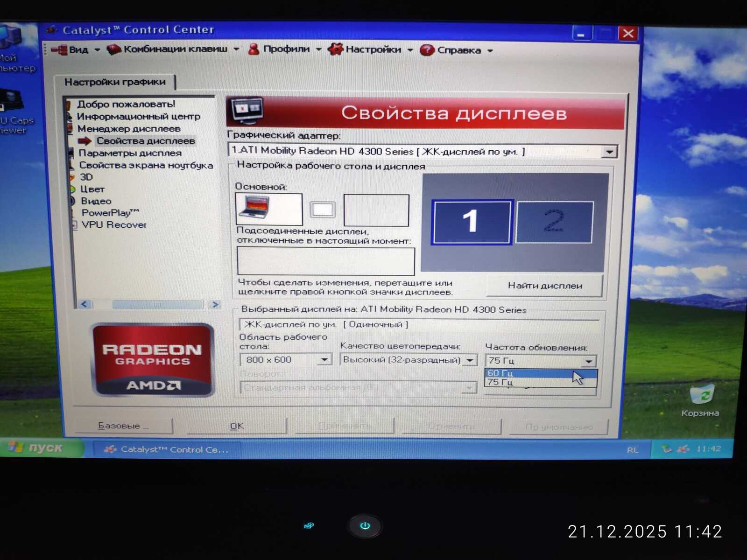This screenshot has width=747, height=560.
Task: Click the right arrow of the tree scrollbar
Action: coord(215,305)
